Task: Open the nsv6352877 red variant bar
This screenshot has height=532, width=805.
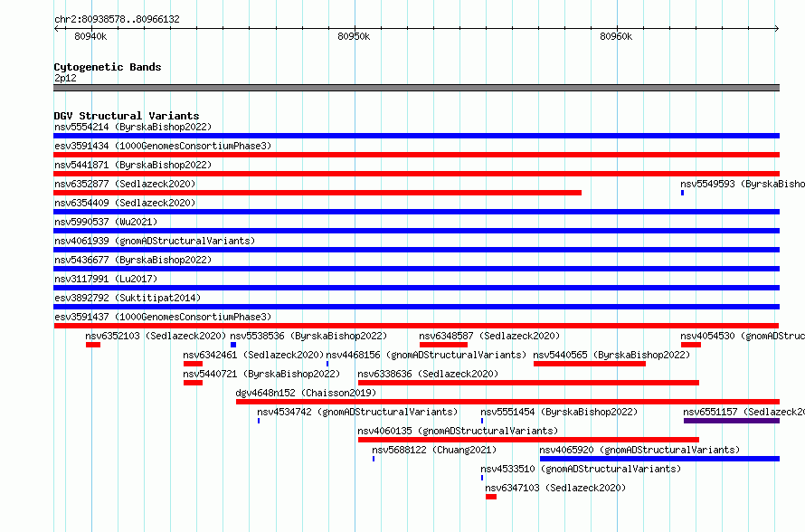Action: pos(317,193)
